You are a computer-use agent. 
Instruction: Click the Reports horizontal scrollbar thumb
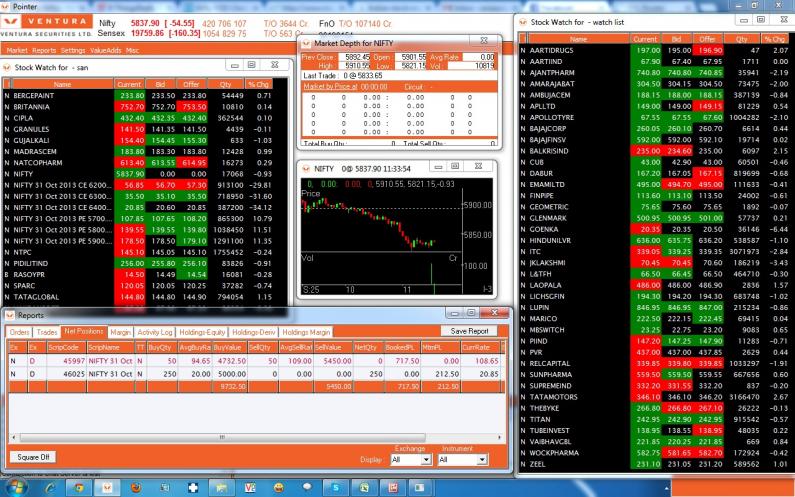222,437
